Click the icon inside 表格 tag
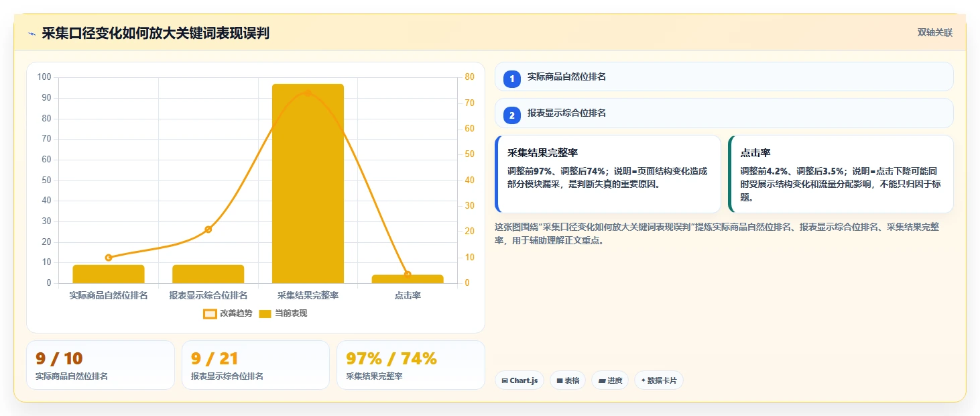This screenshot has width=980, height=416. coord(560,380)
